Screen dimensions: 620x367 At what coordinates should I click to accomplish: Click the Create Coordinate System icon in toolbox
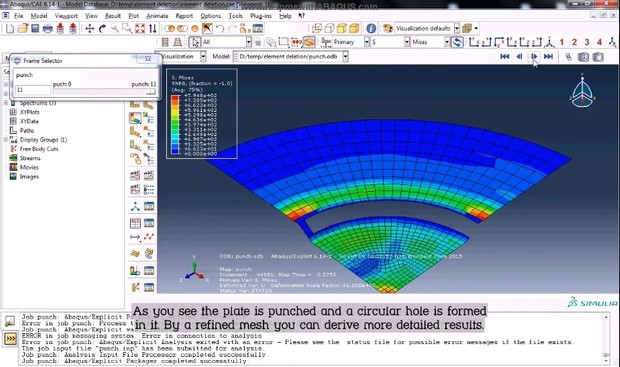tap(135, 206)
